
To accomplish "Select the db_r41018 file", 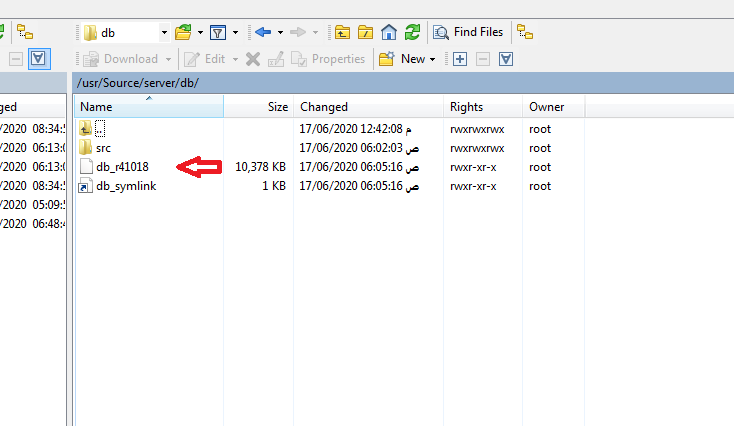I will 122,167.
